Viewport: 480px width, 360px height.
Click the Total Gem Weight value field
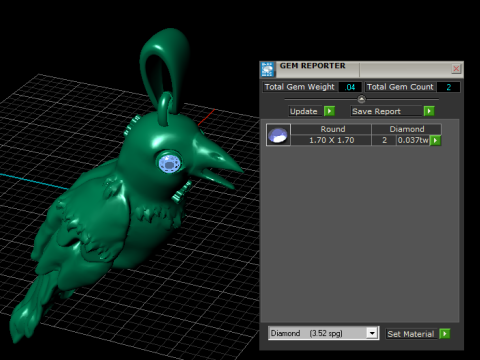(x=350, y=87)
